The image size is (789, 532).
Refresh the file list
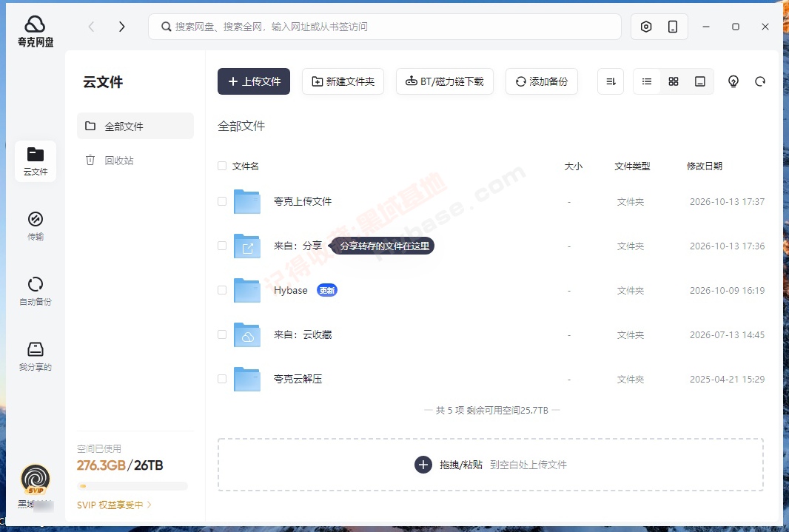click(x=760, y=81)
